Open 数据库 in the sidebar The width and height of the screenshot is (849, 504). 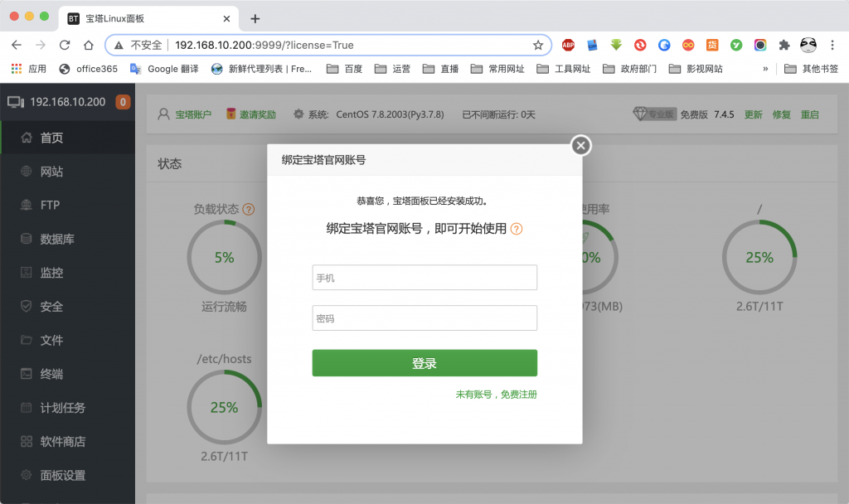68,239
